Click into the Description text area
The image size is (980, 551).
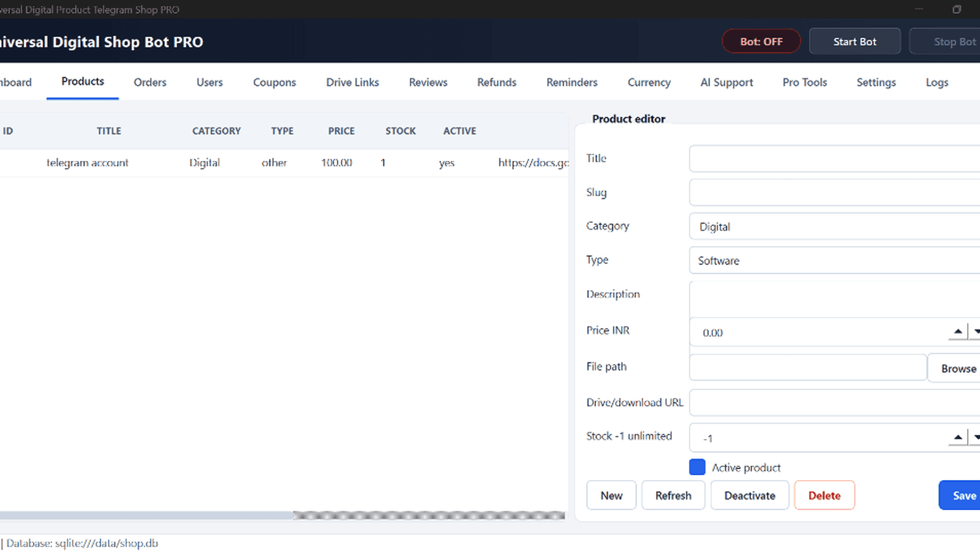tap(835, 299)
